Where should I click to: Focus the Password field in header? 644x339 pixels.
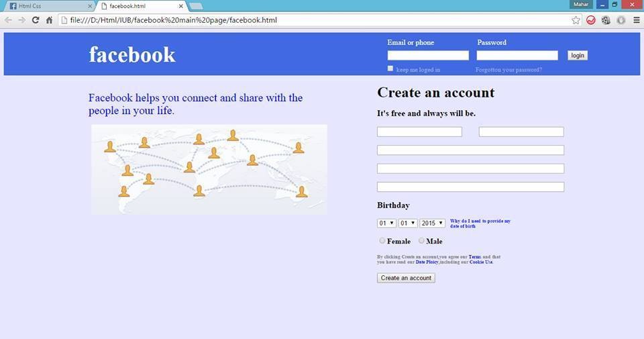[517, 56]
